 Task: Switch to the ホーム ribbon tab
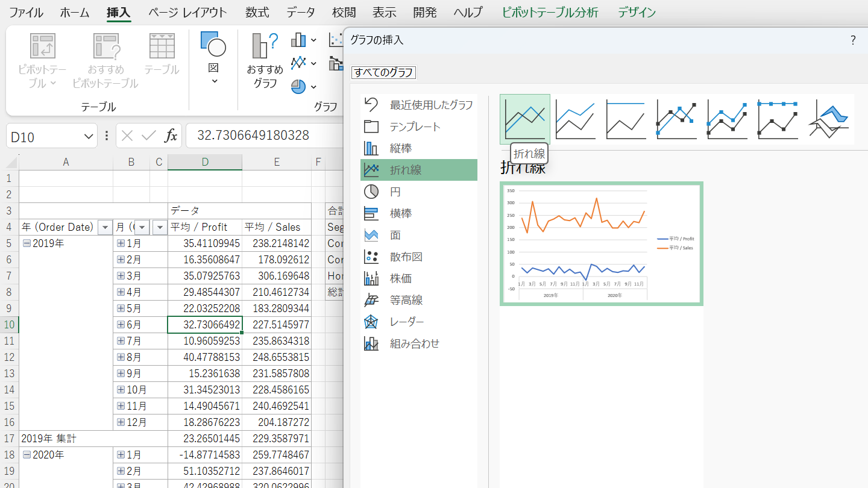pos(75,13)
